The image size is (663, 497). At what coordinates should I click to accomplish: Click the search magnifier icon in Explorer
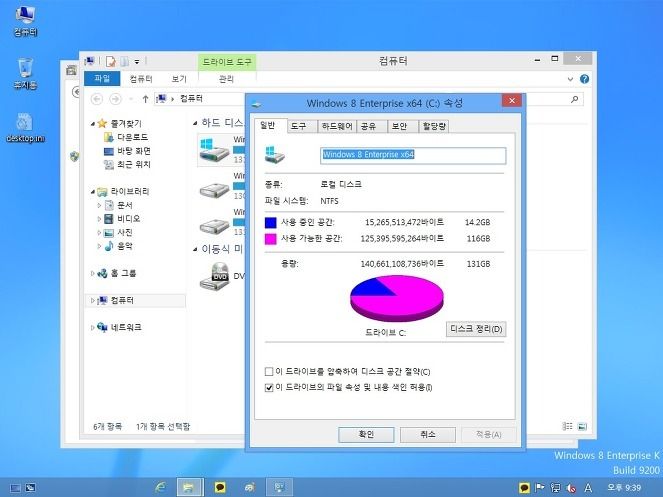(x=574, y=99)
